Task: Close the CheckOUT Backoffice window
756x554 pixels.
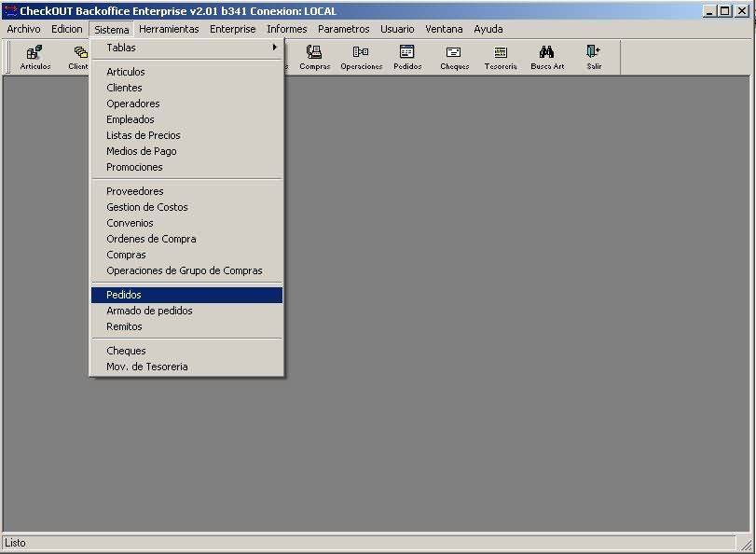Action: click(x=743, y=11)
